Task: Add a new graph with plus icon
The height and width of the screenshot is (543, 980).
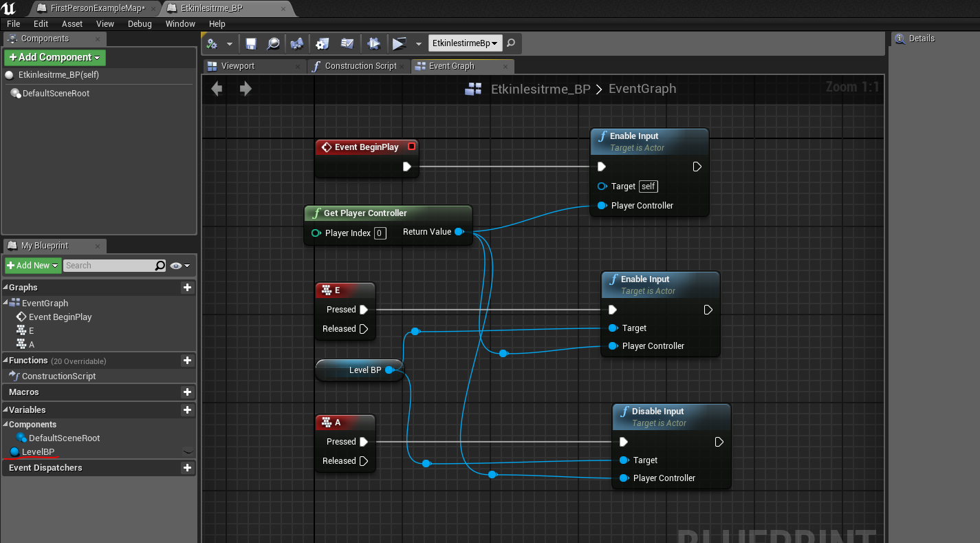Action: tap(187, 287)
